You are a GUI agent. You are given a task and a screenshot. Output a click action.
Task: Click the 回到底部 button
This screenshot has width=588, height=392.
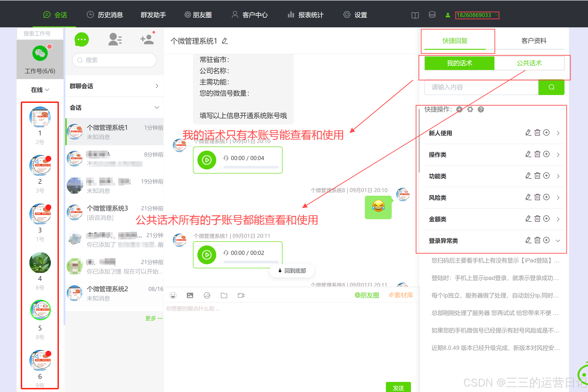pos(292,271)
